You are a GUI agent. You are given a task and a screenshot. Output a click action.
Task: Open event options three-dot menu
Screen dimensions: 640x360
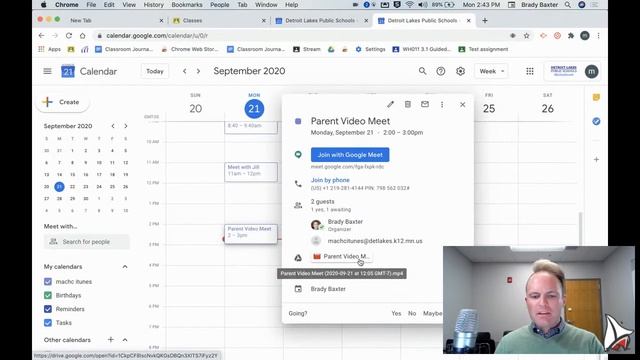pos(442,104)
